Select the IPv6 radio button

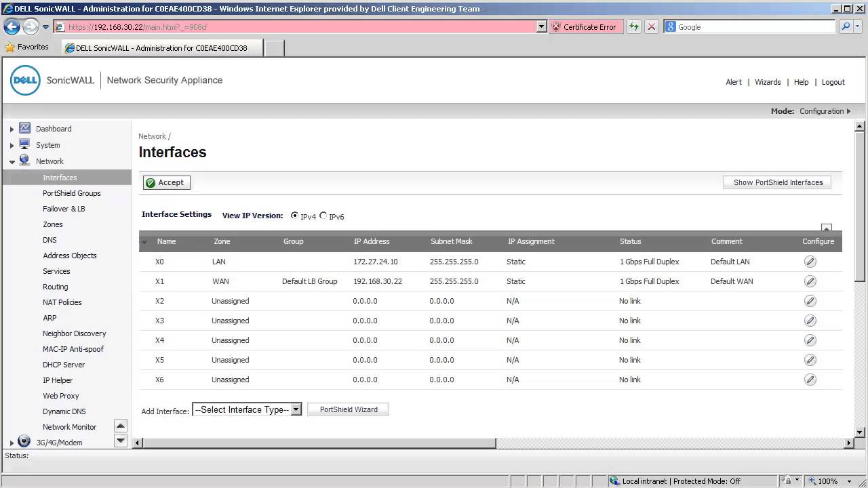[x=323, y=216]
